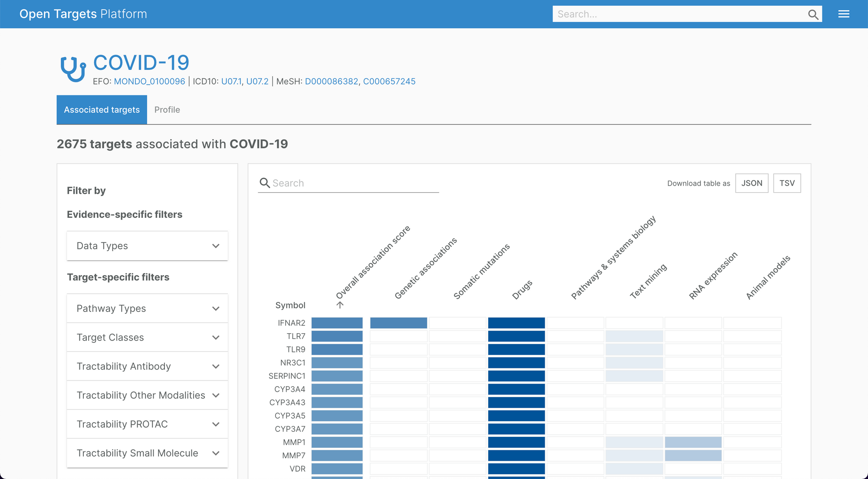This screenshot has height=479, width=868.
Task: Open the MONDO_0100096 EFO link
Action: coord(149,82)
